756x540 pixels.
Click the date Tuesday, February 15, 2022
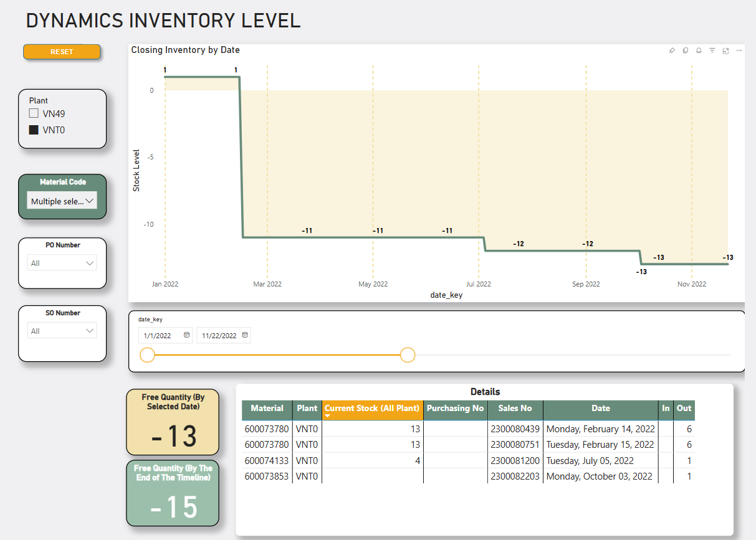point(601,445)
